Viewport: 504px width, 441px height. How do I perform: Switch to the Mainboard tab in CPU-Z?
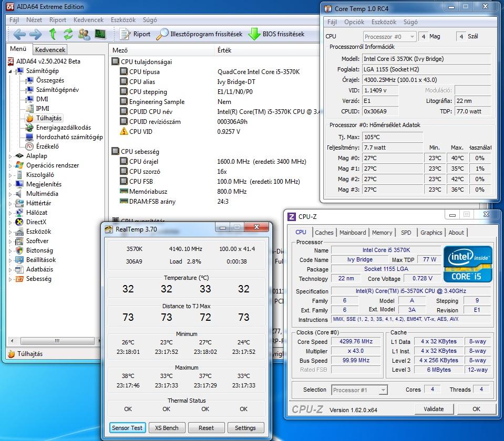pos(353,233)
